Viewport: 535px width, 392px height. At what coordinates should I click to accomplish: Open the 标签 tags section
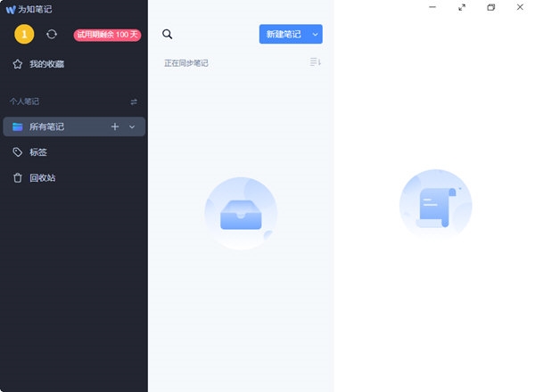click(x=37, y=152)
